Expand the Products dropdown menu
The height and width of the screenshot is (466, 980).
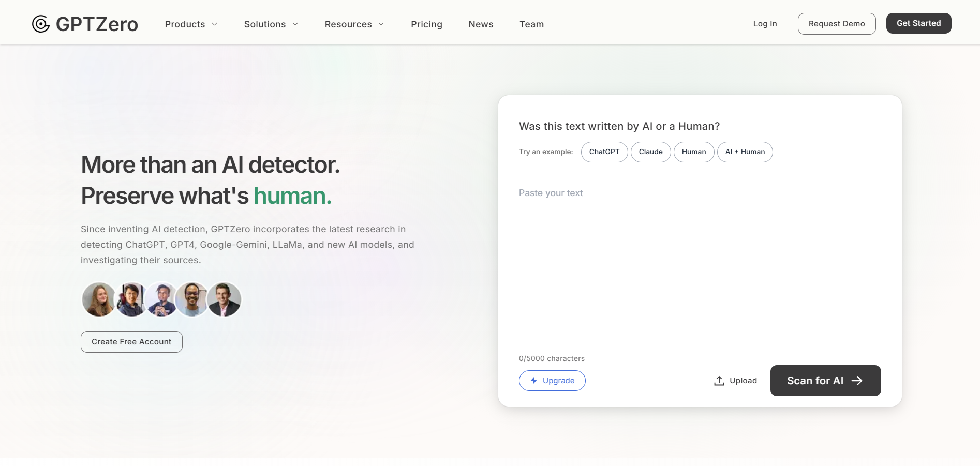(x=191, y=24)
